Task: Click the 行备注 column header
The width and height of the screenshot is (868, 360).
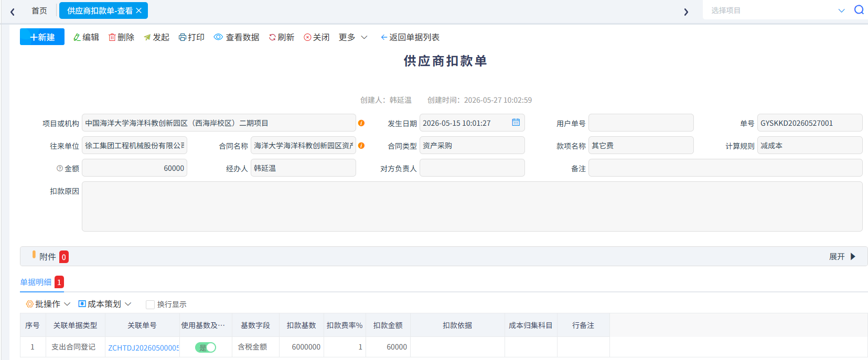Action: click(x=583, y=325)
